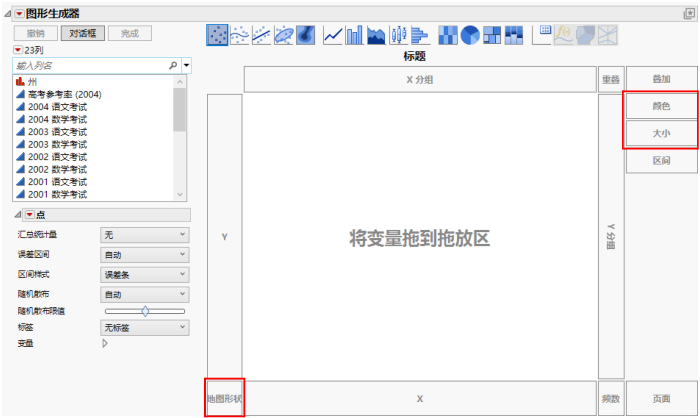This screenshot has height=418, width=700.
Task: Click the 颜色 drop zone
Action: [x=662, y=106]
